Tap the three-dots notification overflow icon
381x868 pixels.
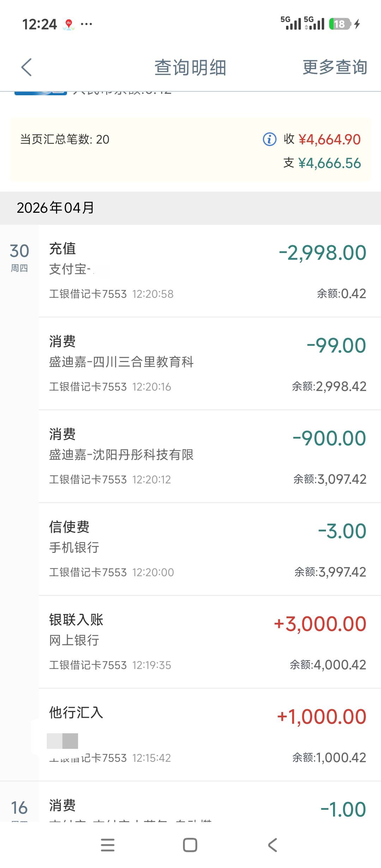pos(86,24)
